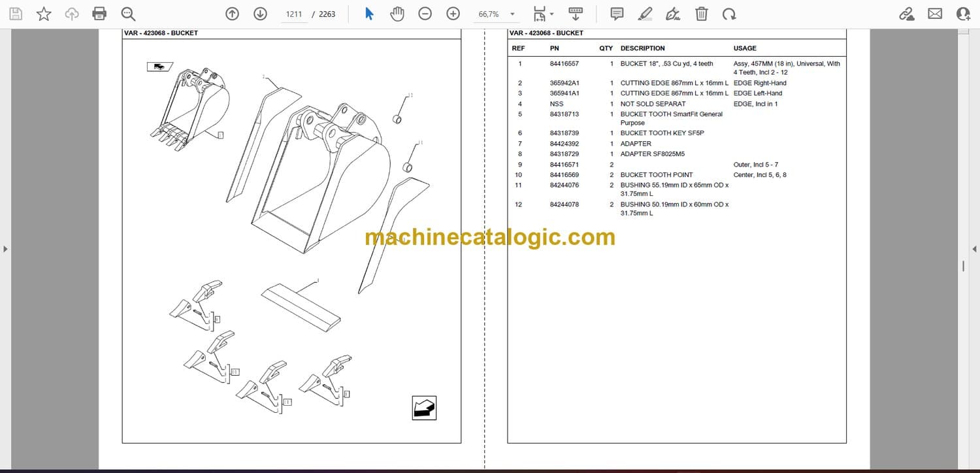Click the QTY column header
Image resolution: width=980 pixels, height=473 pixels.
(606, 48)
